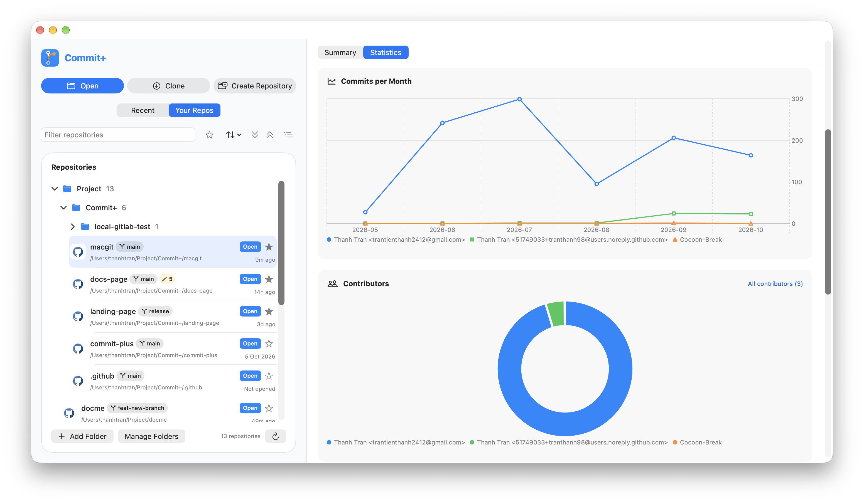Screen dimensions: 864x504
Task: Click the Project folder icon
Action: [x=68, y=189]
